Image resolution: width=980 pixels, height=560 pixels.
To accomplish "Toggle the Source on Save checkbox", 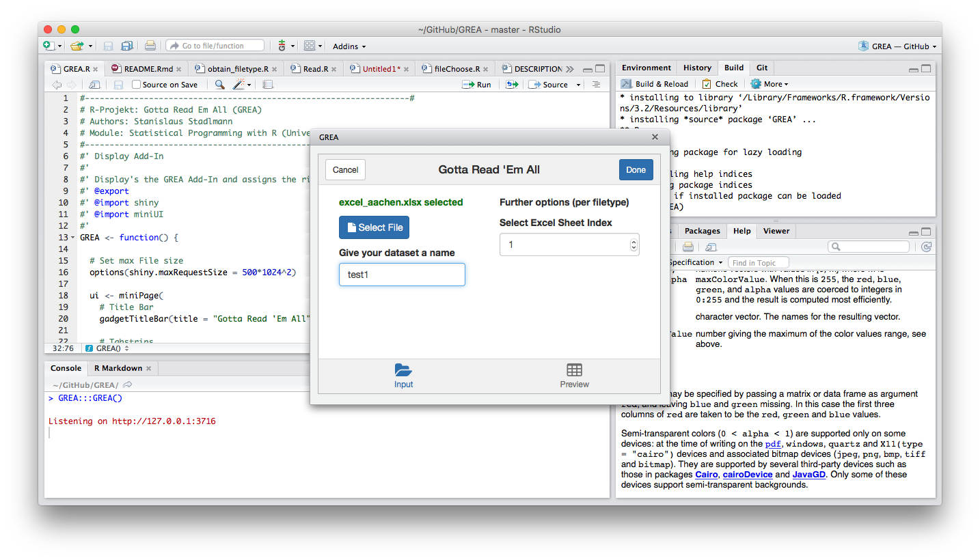I will coord(136,85).
